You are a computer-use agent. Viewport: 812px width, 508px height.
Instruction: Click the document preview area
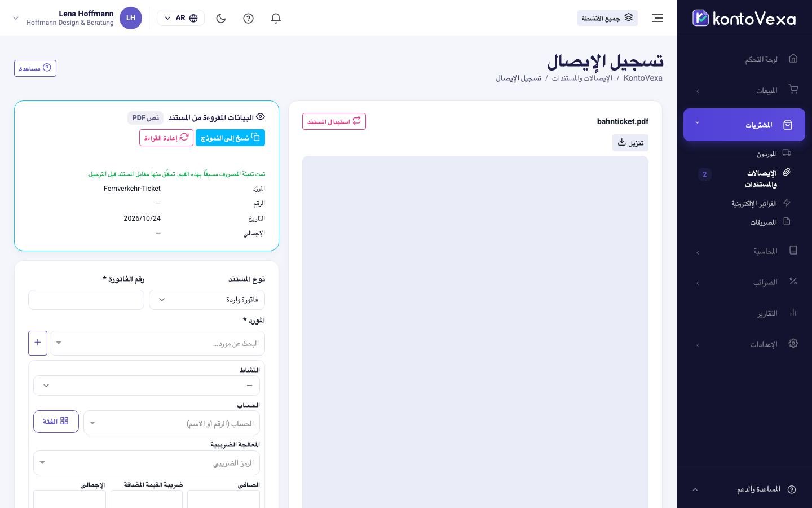coord(475,332)
